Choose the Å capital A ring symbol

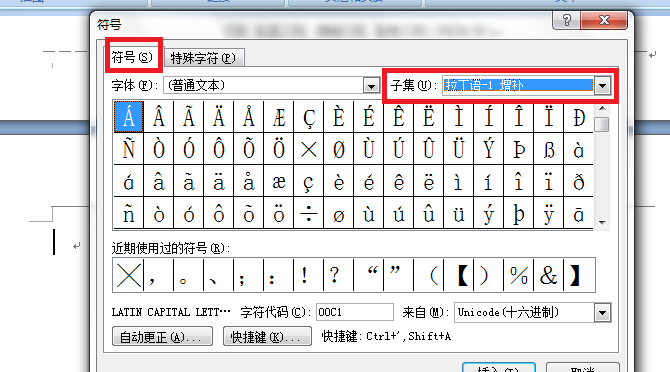tap(249, 117)
